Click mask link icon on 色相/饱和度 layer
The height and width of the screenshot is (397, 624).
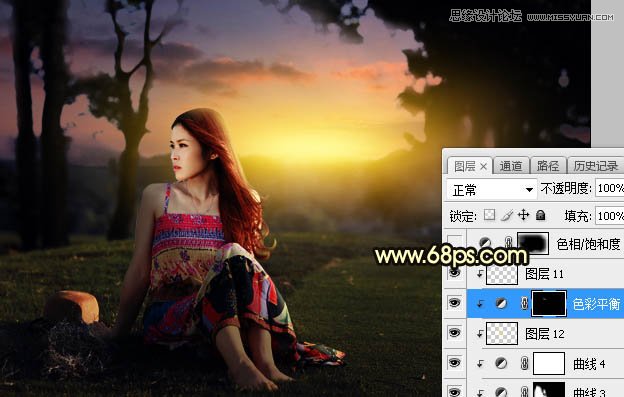(x=508, y=243)
